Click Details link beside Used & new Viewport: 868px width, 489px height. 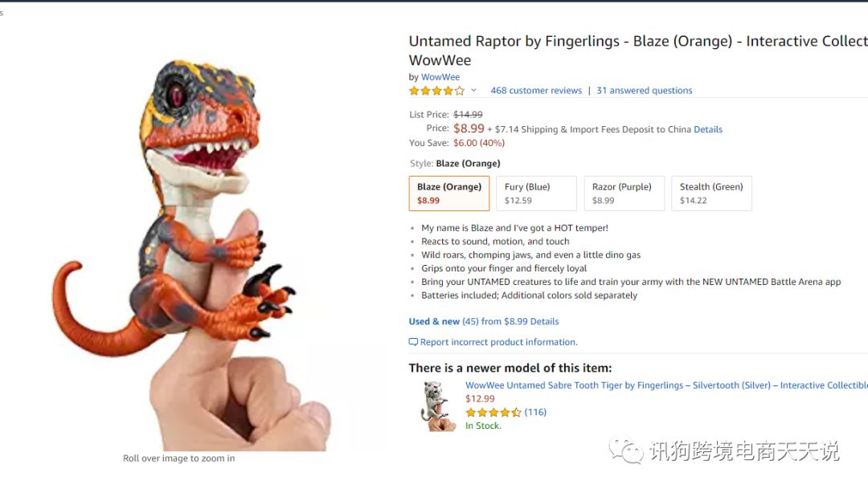click(544, 321)
